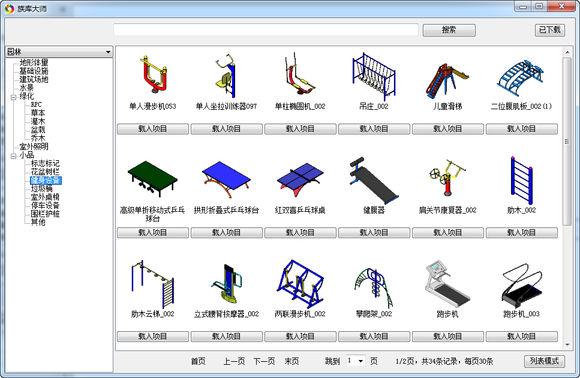
Task: Select 灌木 under 绿化
Action: coord(38,121)
